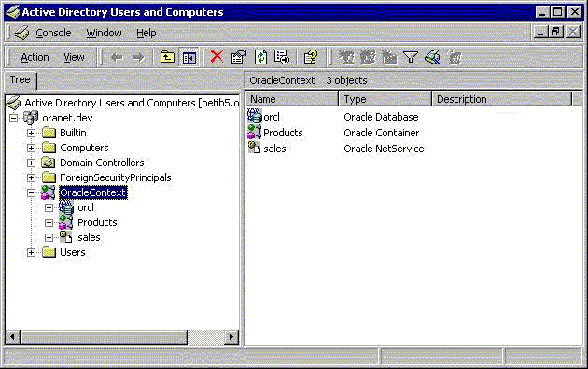Expand the Builtin folder node

31,133
